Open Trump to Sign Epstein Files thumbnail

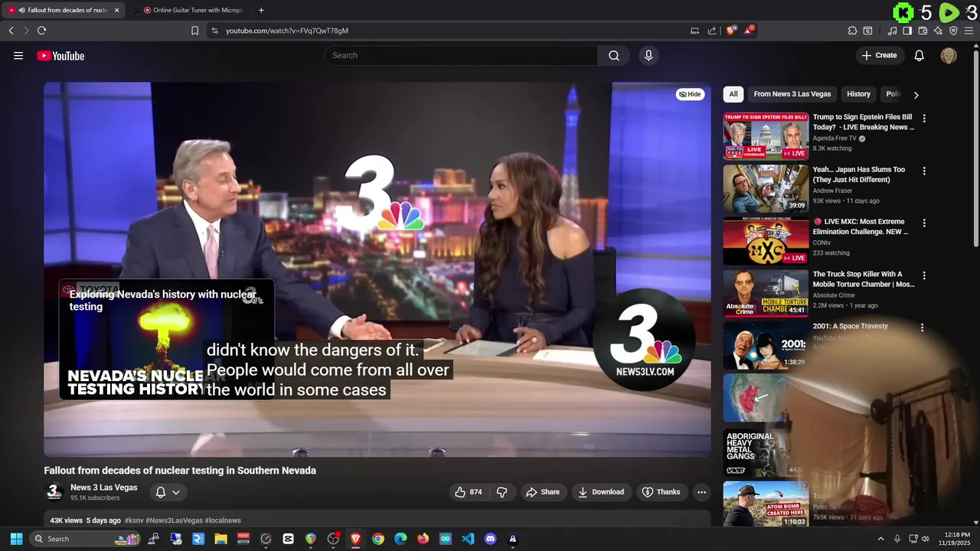[766, 136]
